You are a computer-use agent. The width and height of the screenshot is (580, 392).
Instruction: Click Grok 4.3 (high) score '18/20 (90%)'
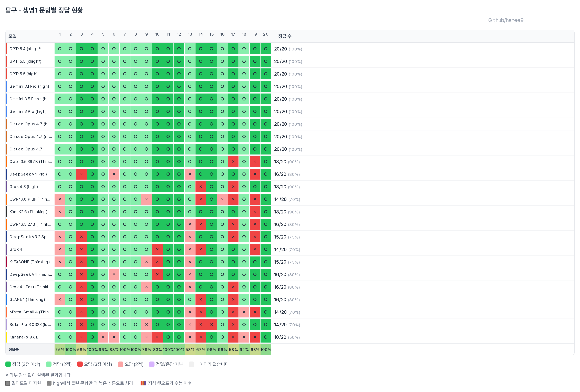pos(287,187)
